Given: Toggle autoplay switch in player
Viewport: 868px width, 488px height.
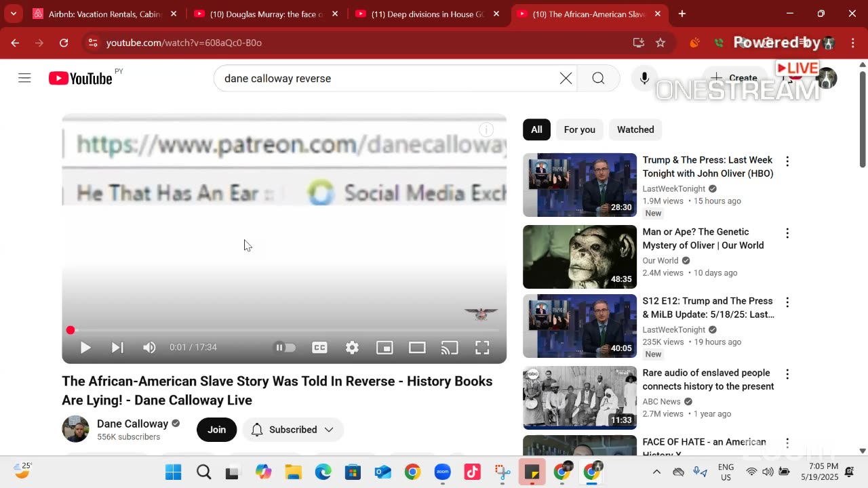Looking at the screenshot, I should click(285, 348).
